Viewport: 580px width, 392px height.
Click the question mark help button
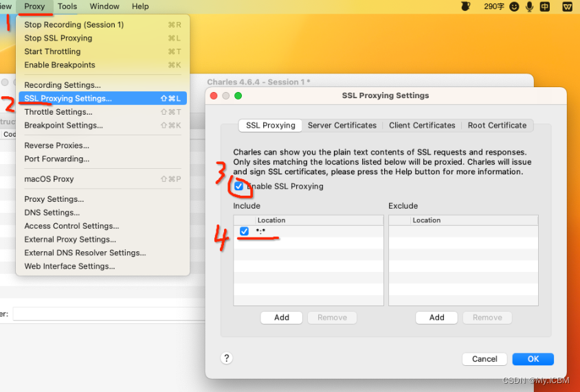[226, 358]
